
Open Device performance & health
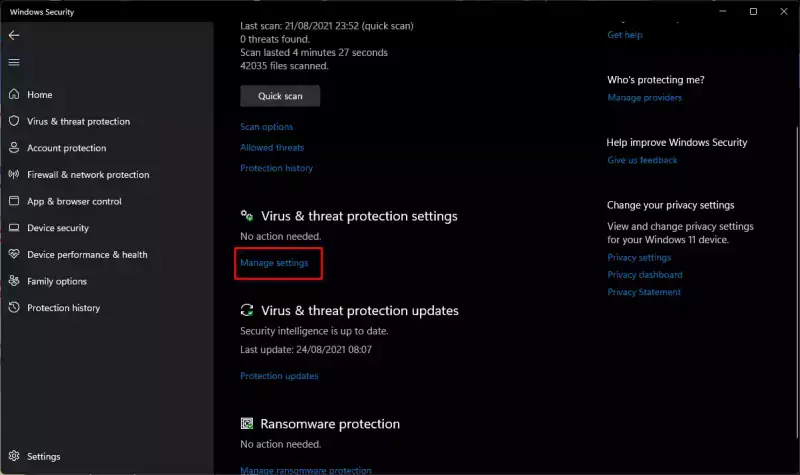pos(87,255)
